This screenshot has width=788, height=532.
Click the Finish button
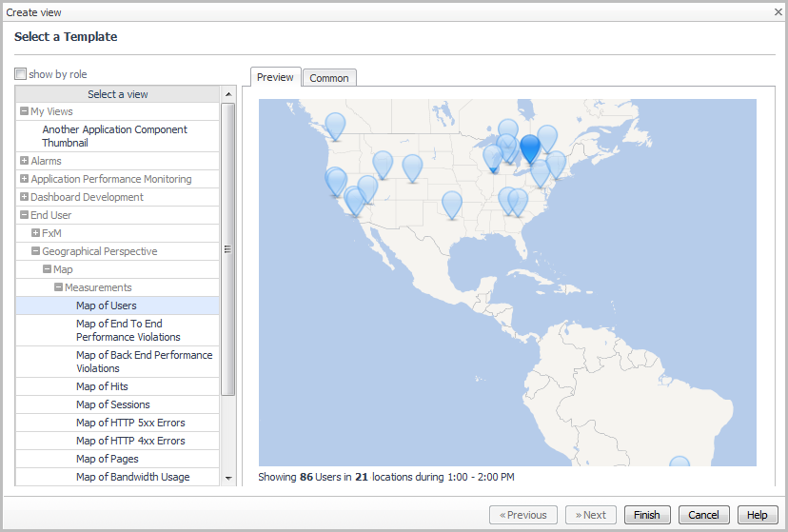[x=647, y=515]
